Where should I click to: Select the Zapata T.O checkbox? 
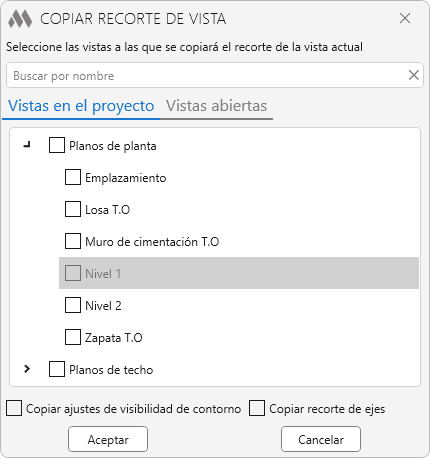point(73,337)
